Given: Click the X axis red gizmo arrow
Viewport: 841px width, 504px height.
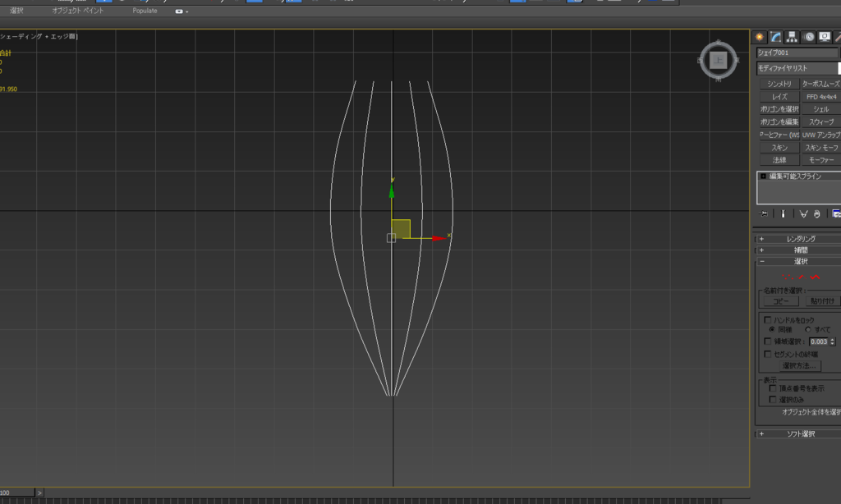Looking at the screenshot, I should [439, 238].
